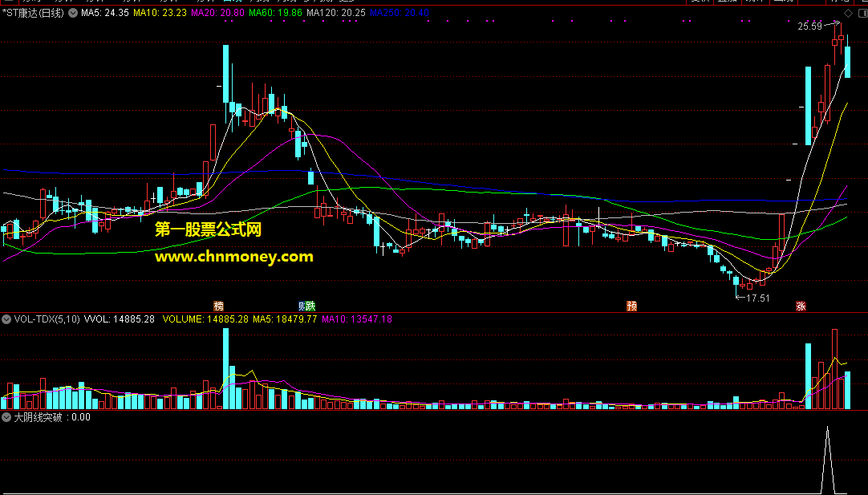Click the stock title *ST康达(日线)

[x=33, y=13]
